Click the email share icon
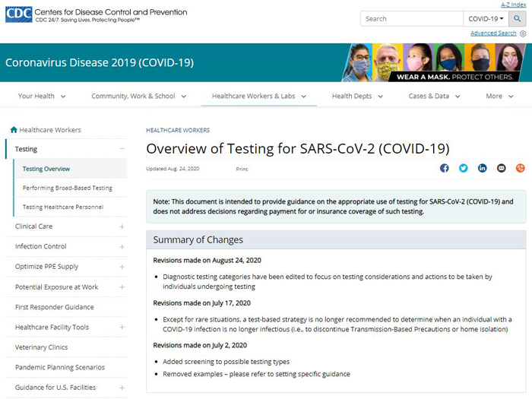This screenshot has width=532, height=399. tap(501, 168)
